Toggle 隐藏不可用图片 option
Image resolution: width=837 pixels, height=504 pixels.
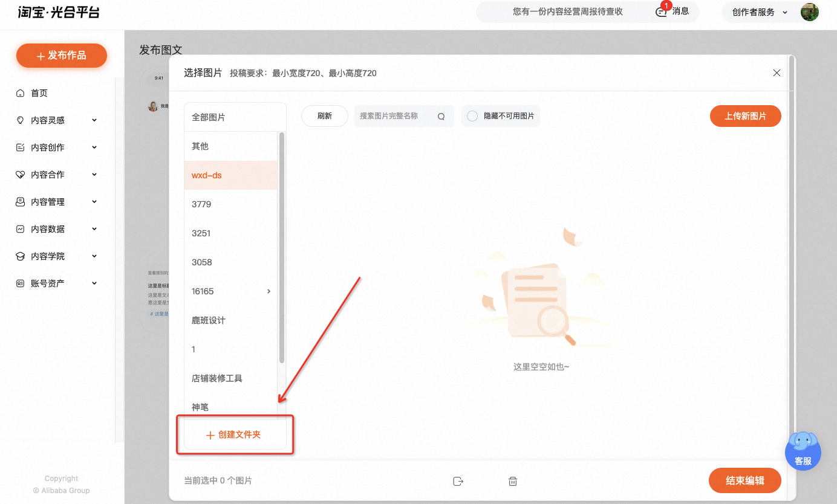[472, 116]
